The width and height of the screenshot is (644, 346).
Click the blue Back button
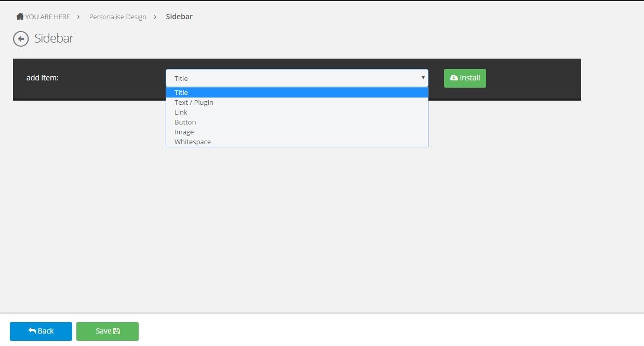[x=41, y=331]
